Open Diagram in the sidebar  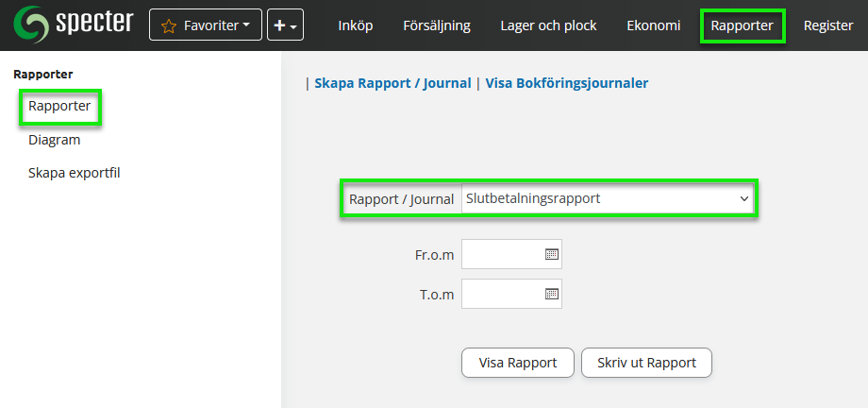[54, 140]
